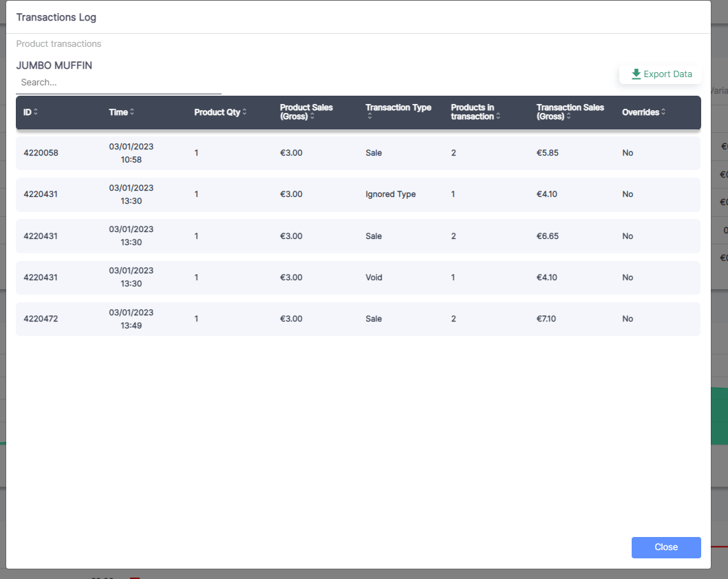The image size is (728, 579).
Task: Click Transaction Type sort arrows
Action: 370,117
